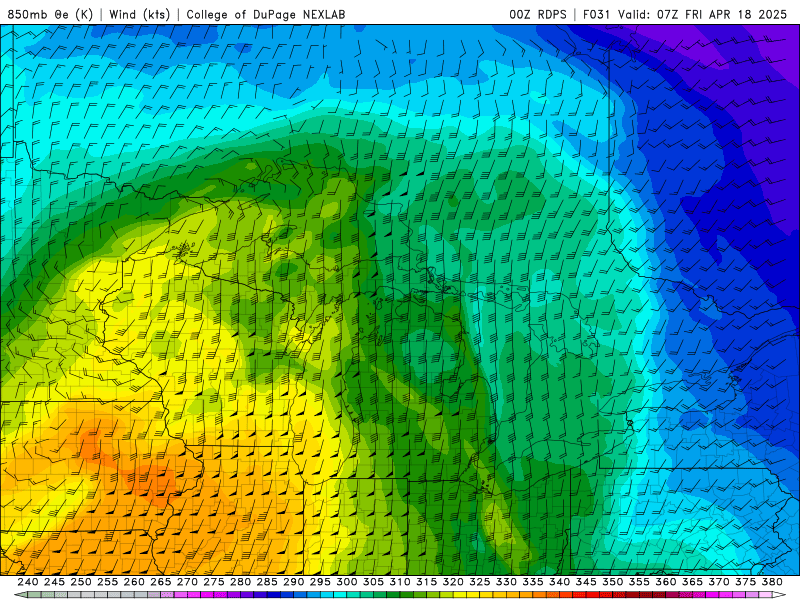Click the 335 colorbar scale label

pyautogui.click(x=533, y=582)
